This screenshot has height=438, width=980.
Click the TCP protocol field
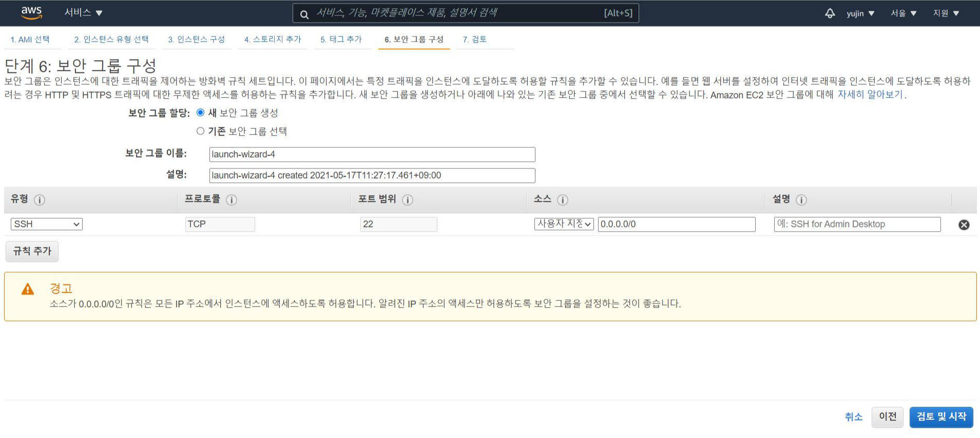click(x=220, y=224)
